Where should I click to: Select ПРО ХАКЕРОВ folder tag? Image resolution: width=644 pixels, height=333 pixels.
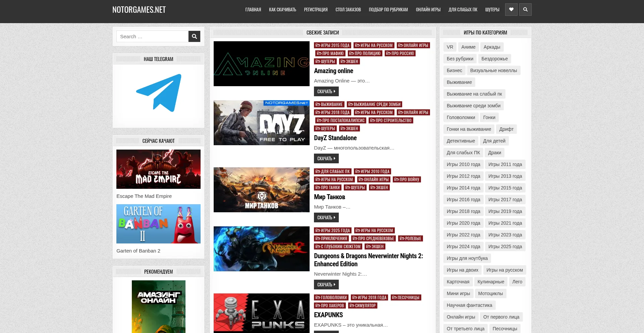(330, 306)
